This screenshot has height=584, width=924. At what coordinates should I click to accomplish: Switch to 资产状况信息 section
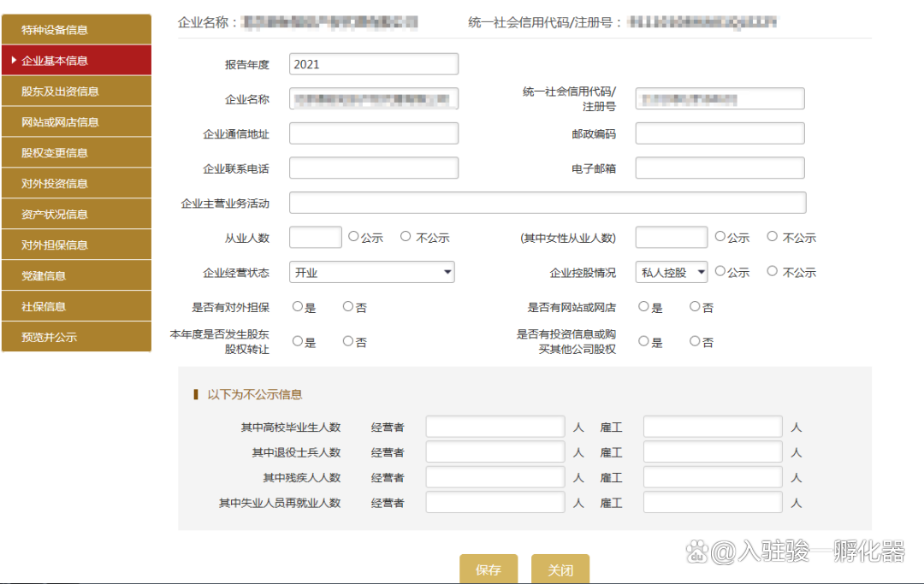[x=77, y=215]
